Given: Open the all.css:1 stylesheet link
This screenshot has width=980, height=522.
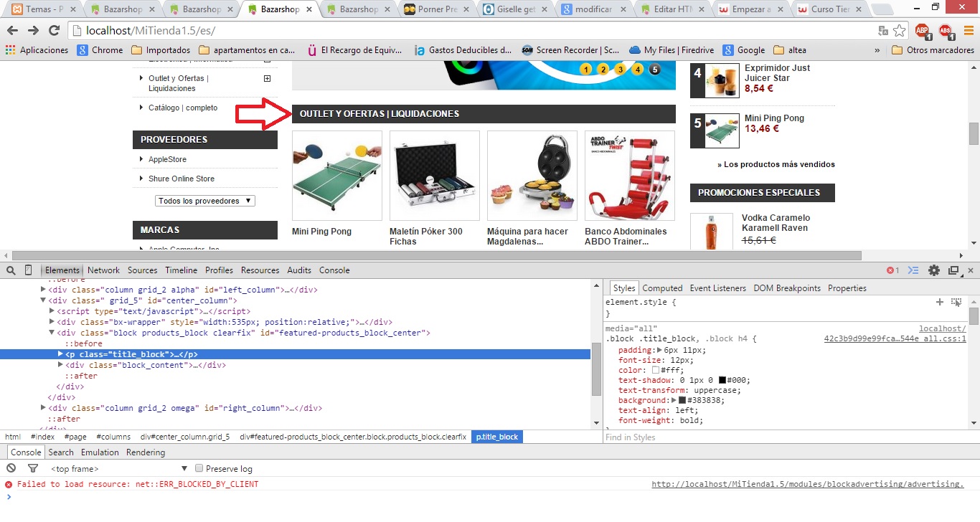Looking at the screenshot, I should click(x=895, y=338).
